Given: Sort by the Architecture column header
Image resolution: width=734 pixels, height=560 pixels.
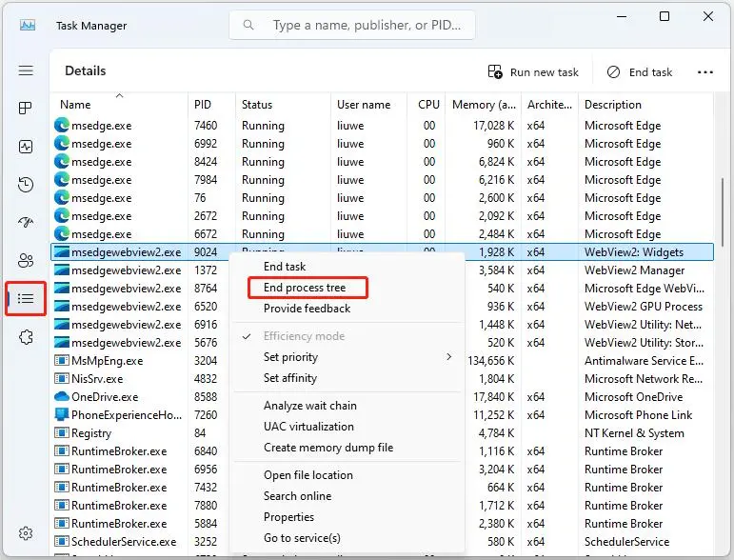Looking at the screenshot, I should pyautogui.click(x=549, y=105).
